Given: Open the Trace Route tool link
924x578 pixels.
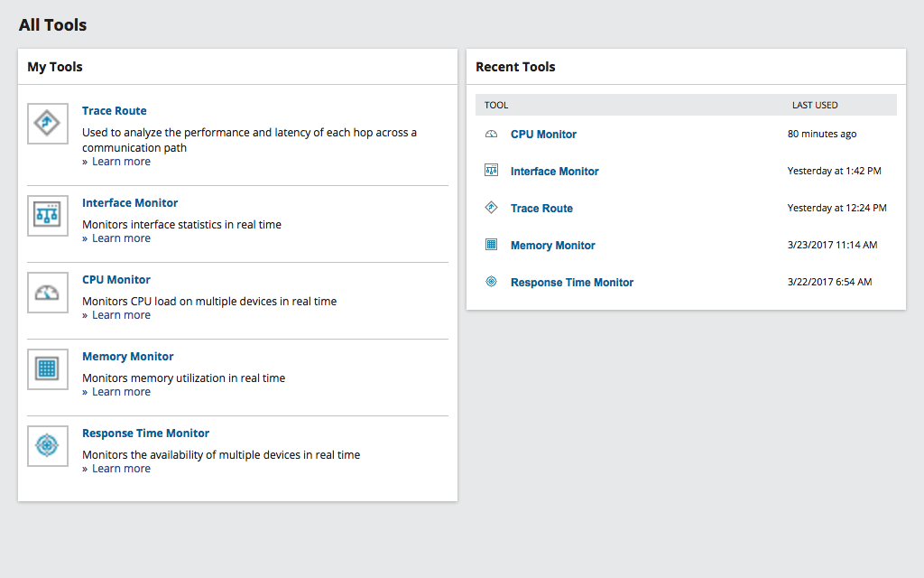Looking at the screenshot, I should pos(114,110).
